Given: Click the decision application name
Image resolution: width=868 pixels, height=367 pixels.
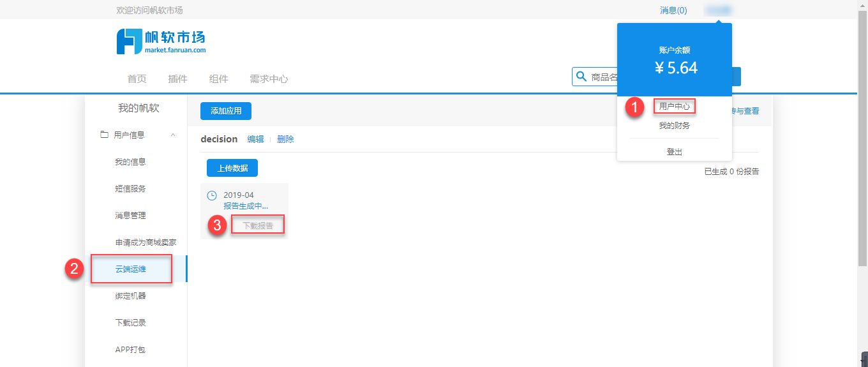Looking at the screenshot, I should (x=219, y=139).
